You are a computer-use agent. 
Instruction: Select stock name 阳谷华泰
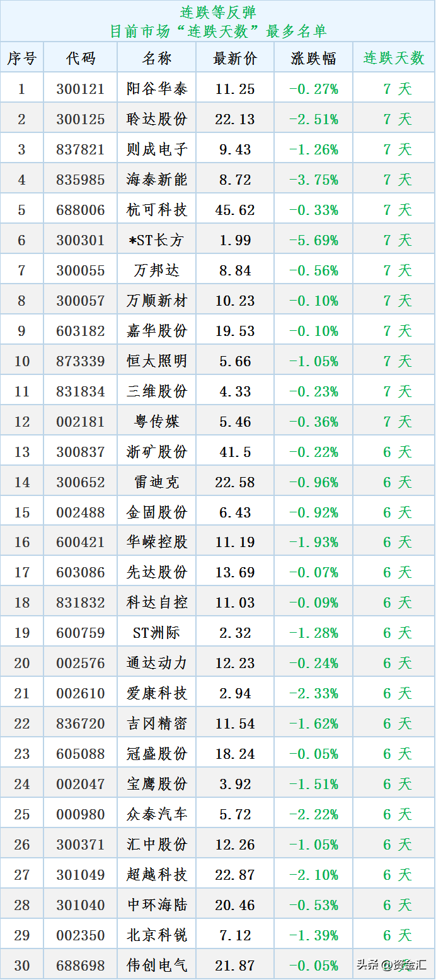tap(156, 89)
